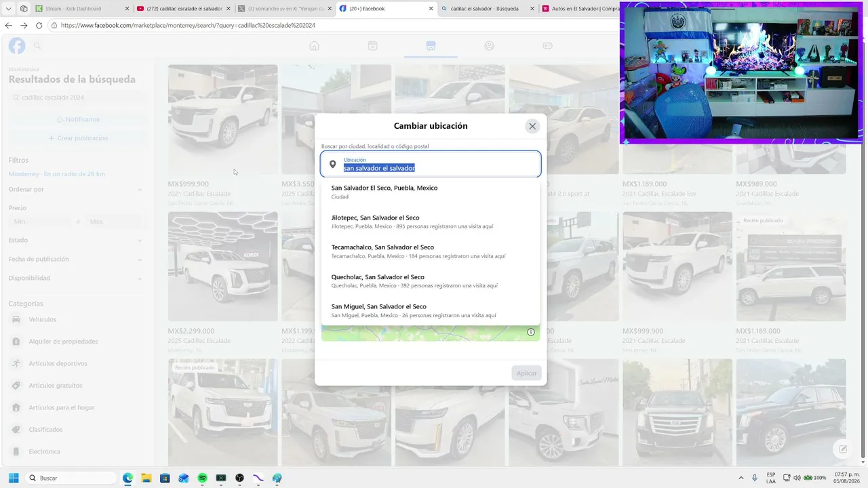Open the volume control in system tray
The width and height of the screenshot is (868, 488).
[x=797, y=478]
